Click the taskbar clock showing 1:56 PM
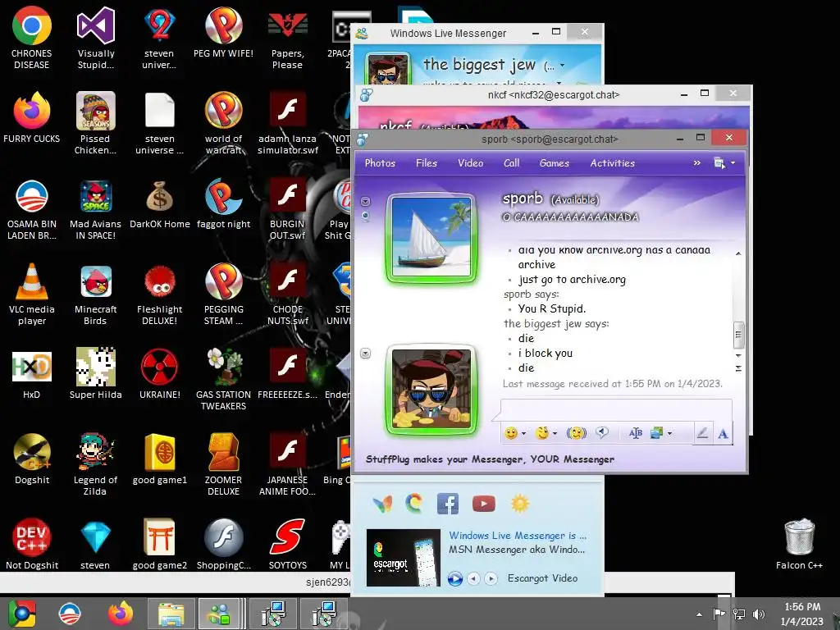The width and height of the screenshot is (840, 630). coord(801,614)
